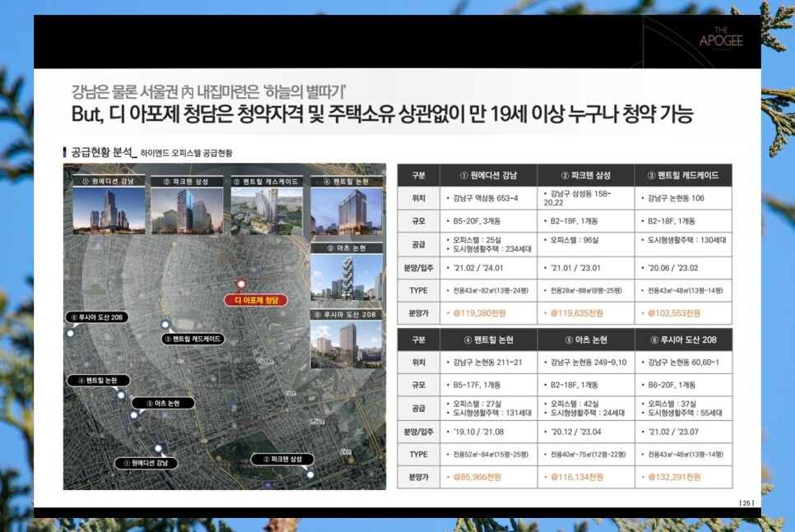The height and width of the screenshot is (532, 795).
Task: Click the map marker dot below 루시아 도산 208 label
Action: pos(71,333)
